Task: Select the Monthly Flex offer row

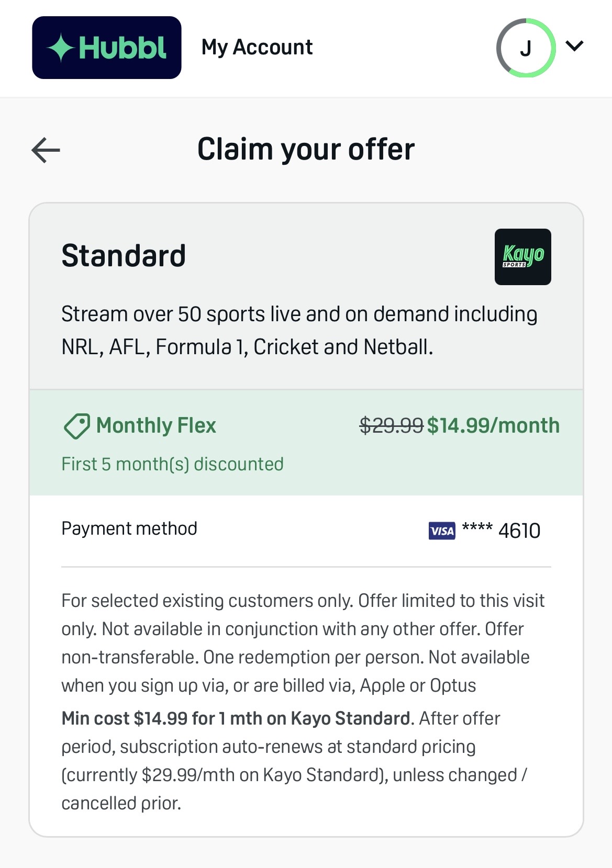Action: click(x=306, y=443)
